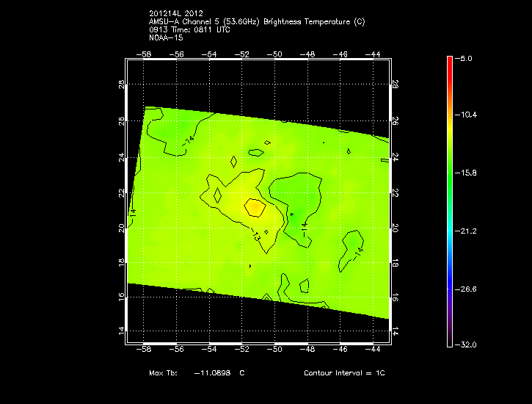Click the NOAA-15 satellite label
This screenshot has height=404, width=532.
point(166,37)
